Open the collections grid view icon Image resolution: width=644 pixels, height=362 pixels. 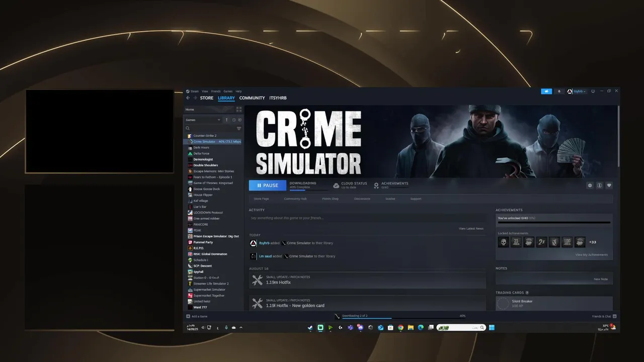[x=239, y=109]
